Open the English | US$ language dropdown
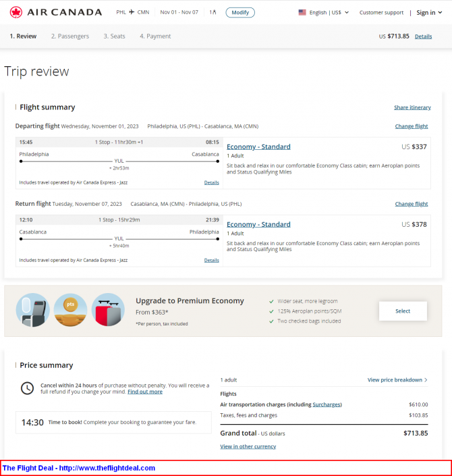452x476 pixels. [324, 12]
